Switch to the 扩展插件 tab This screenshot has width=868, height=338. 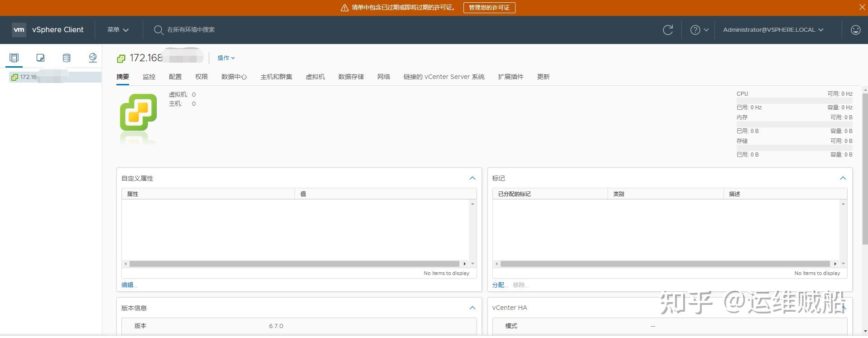pos(511,77)
